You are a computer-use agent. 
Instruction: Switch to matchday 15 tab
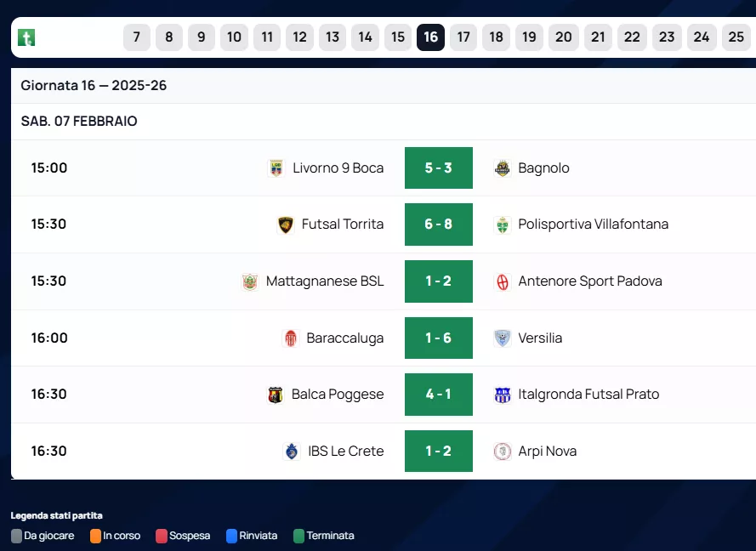(x=398, y=37)
